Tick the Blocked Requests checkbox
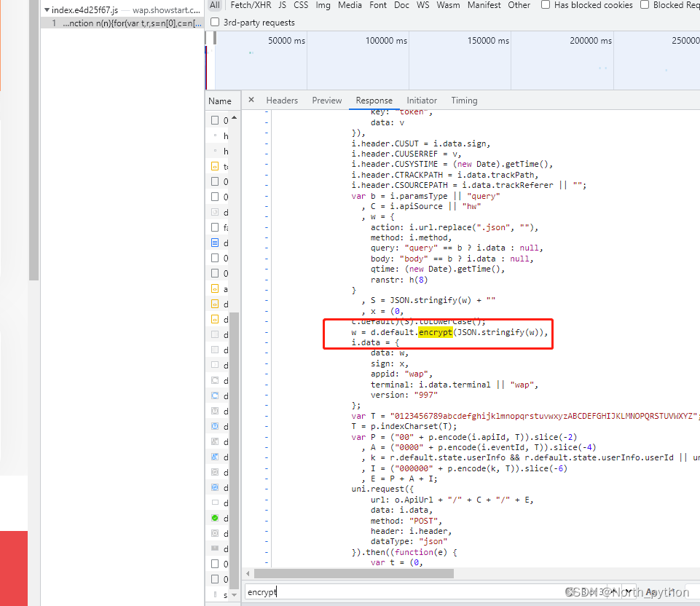This screenshot has height=606, width=700. (645, 5)
